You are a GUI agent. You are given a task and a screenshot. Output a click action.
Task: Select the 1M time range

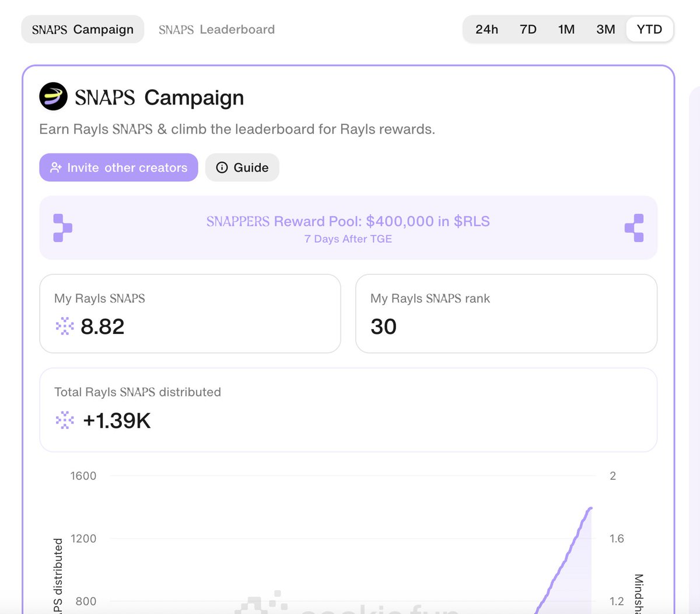(x=566, y=29)
